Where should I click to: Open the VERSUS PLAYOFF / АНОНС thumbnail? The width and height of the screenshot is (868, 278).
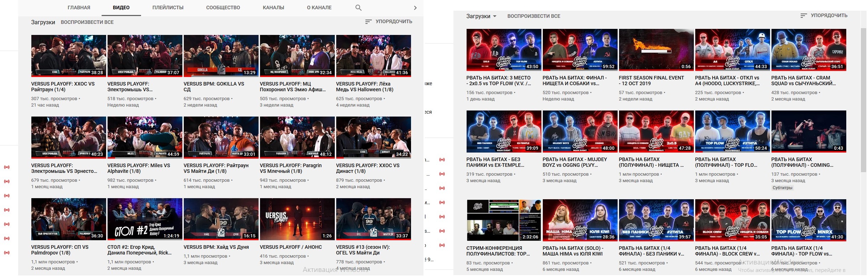pyautogui.click(x=297, y=219)
